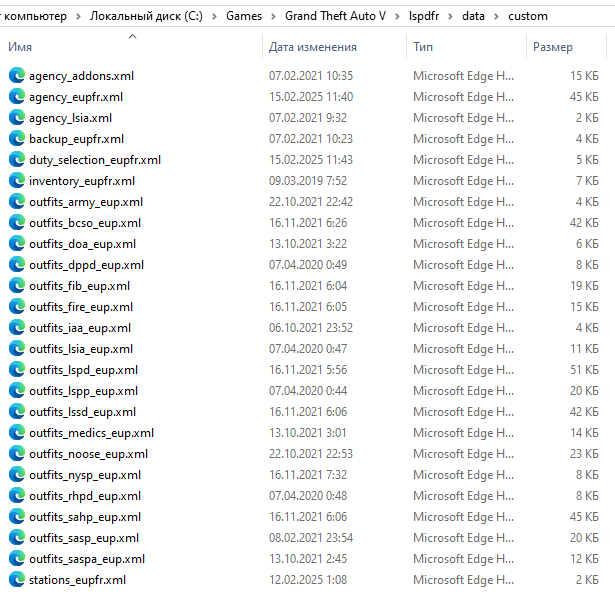Expand the breadcrumb chevron after data
Image resolution: width=615 pixels, height=608 pixels.
tap(496, 16)
